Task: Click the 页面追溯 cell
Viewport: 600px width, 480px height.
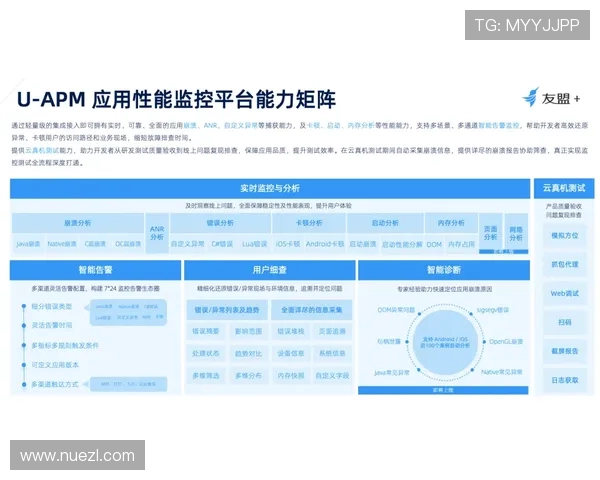Action: coord(332,331)
